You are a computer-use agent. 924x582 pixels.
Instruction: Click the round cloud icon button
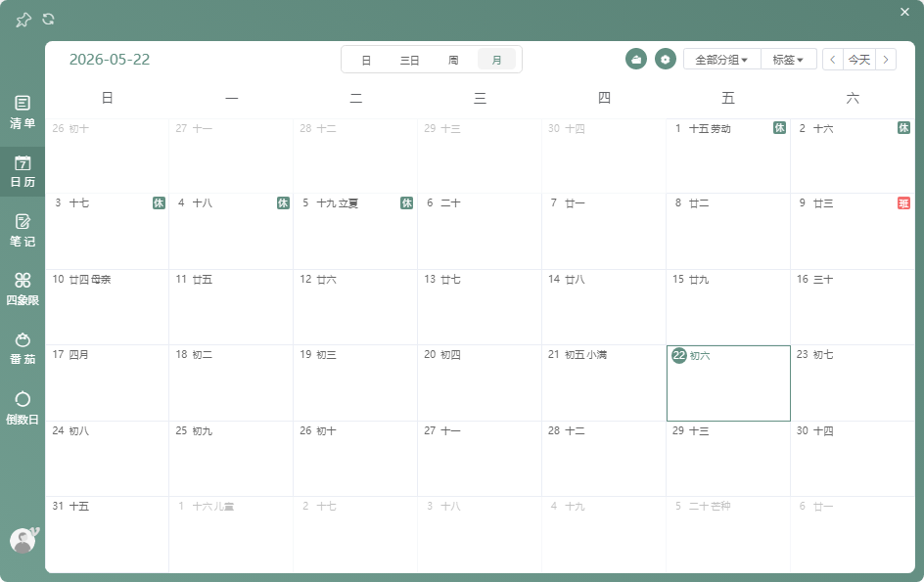(636, 59)
